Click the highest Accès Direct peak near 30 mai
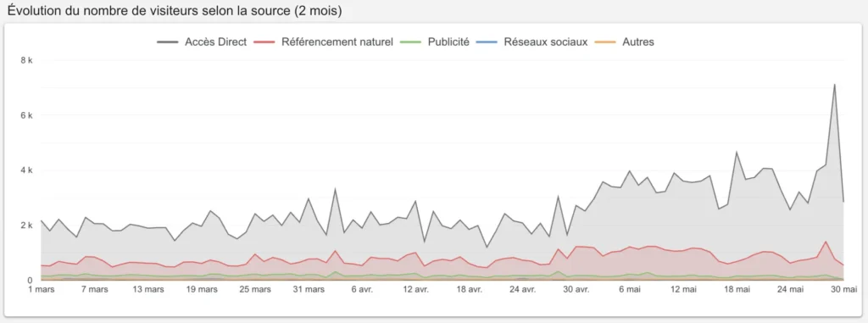Viewport: 868px width, 323px height. pos(834,85)
